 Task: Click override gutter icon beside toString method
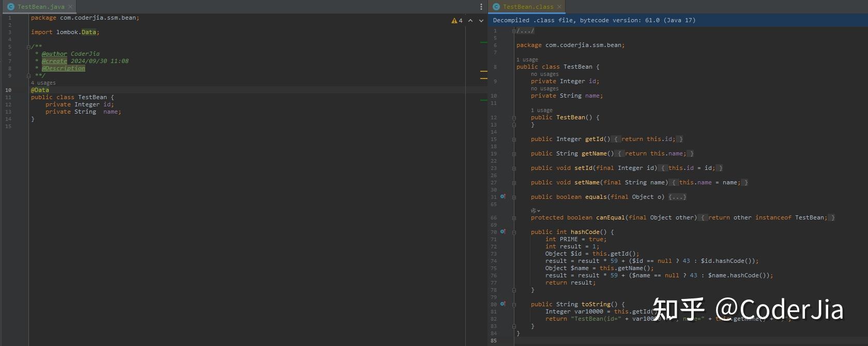point(502,304)
